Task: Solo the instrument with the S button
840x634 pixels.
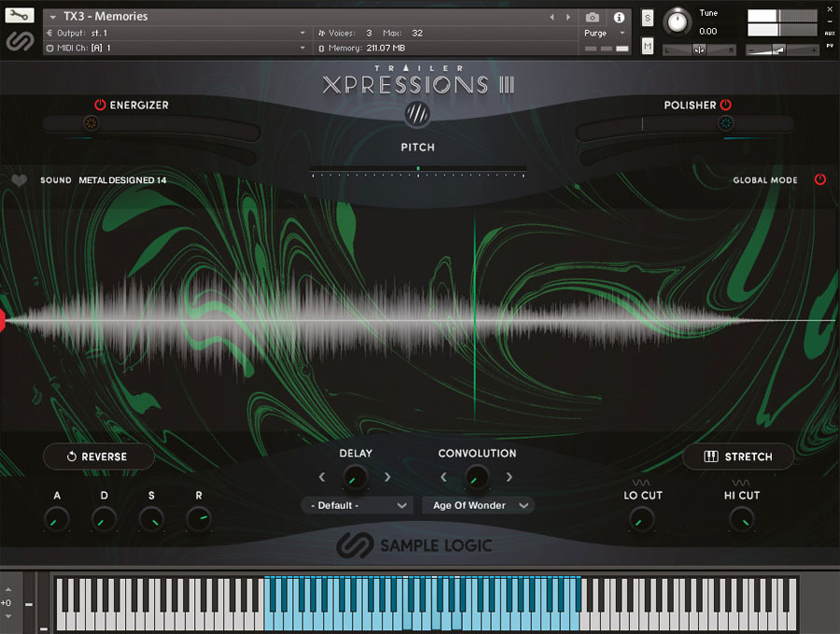Action: pyautogui.click(x=647, y=19)
